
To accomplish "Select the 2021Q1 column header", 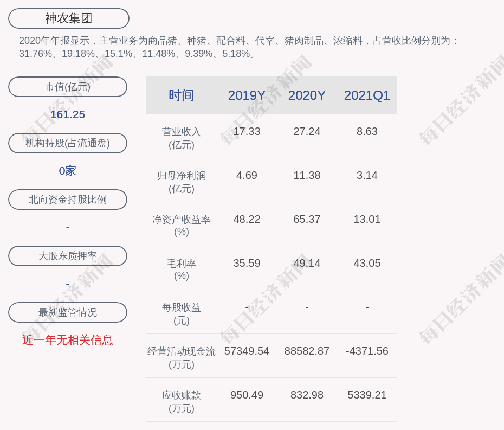I will (367, 95).
